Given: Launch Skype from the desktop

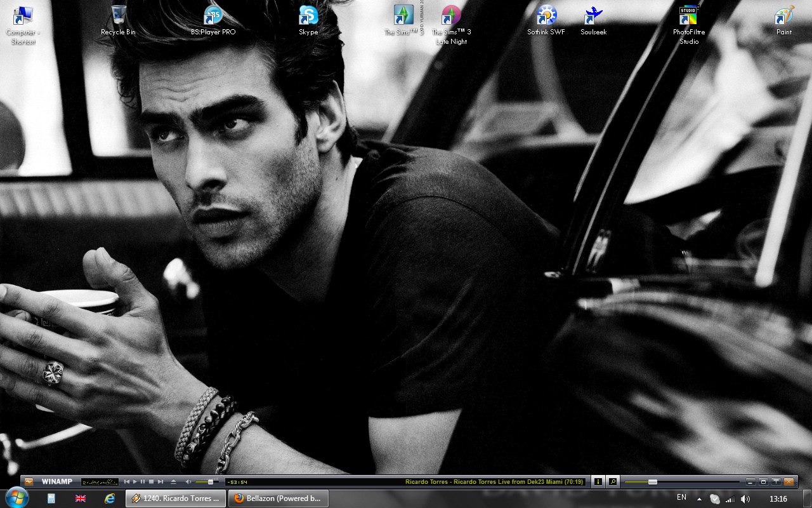Looking at the screenshot, I should (308, 15).
